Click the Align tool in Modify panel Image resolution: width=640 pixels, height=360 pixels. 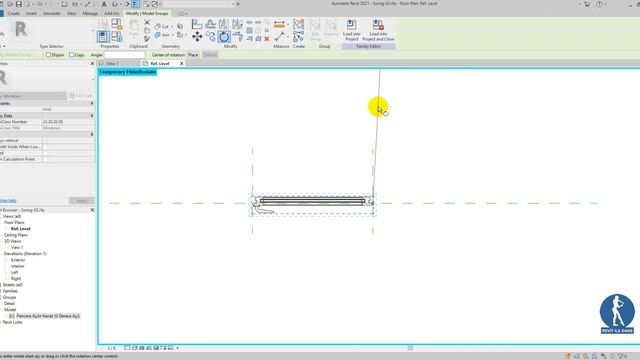point(197,24)
